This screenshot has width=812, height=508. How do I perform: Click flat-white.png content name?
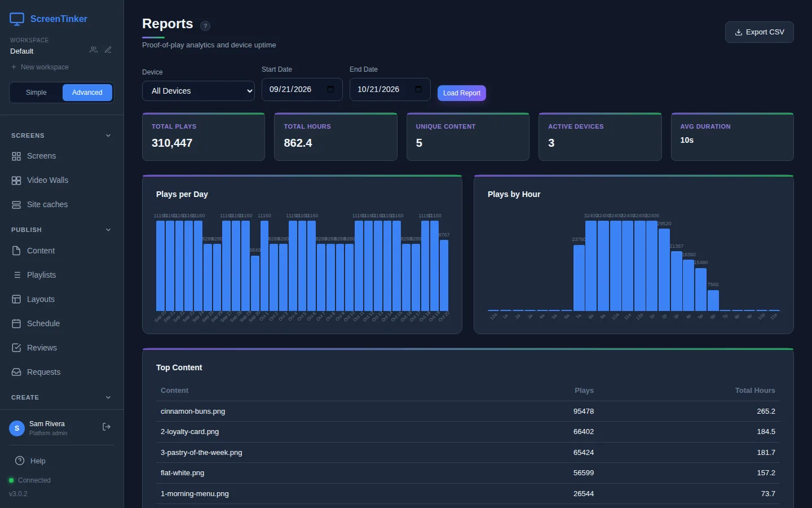pyautogui.click(x=182, y=473)
